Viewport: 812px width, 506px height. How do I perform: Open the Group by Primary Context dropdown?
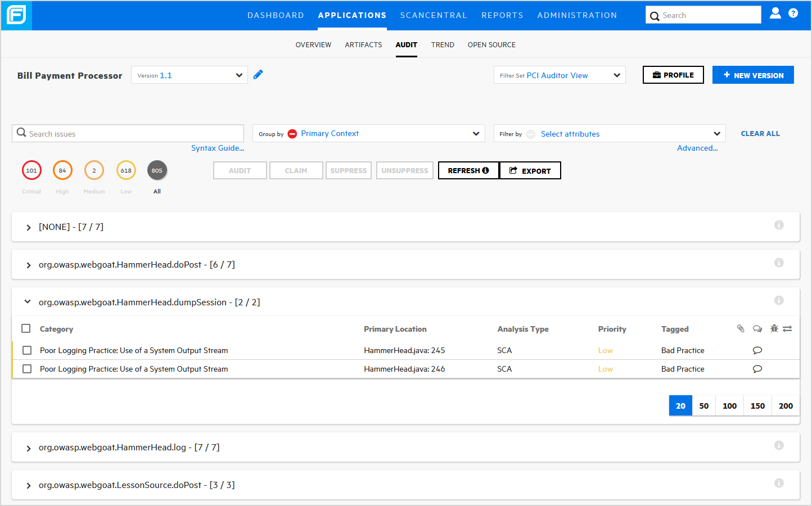(x=368, y=134)
